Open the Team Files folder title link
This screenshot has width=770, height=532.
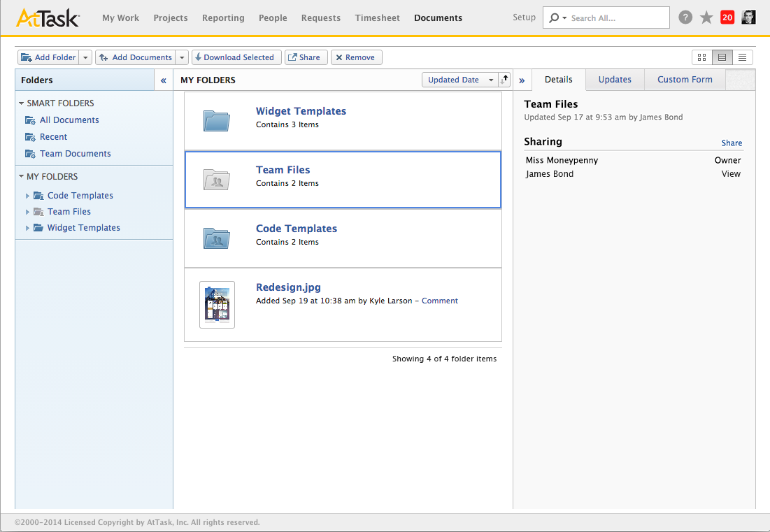point(283,170)
